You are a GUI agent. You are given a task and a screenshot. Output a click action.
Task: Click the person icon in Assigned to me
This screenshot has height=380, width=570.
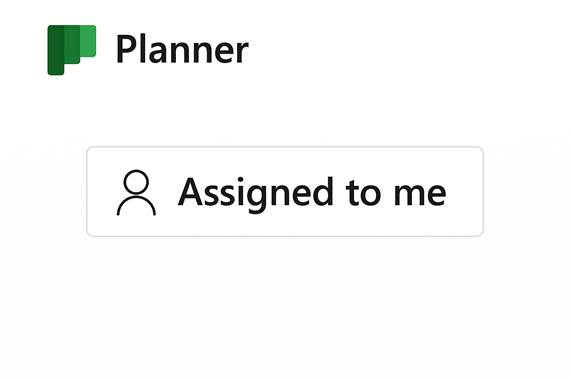point(136,192)
